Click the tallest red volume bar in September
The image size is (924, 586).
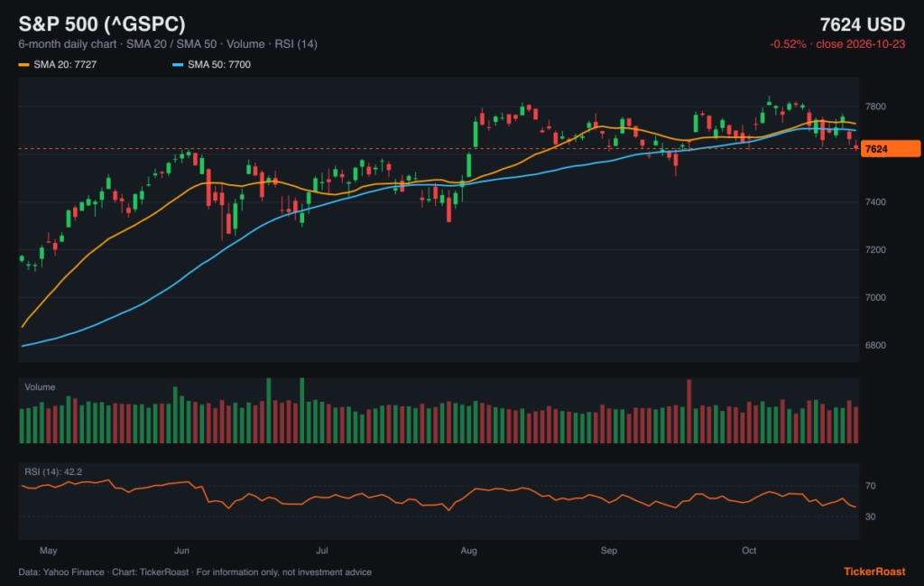coord(688,412)
